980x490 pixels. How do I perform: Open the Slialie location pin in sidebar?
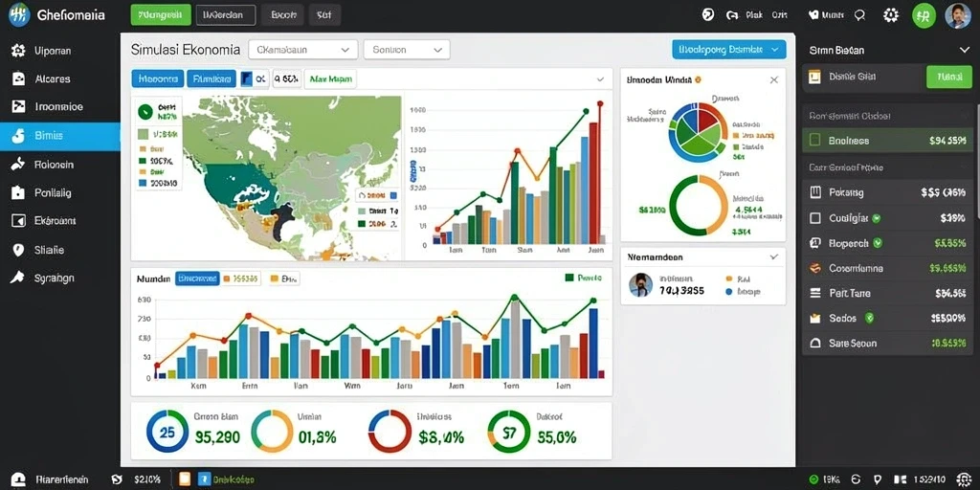[x=18, y=250]
